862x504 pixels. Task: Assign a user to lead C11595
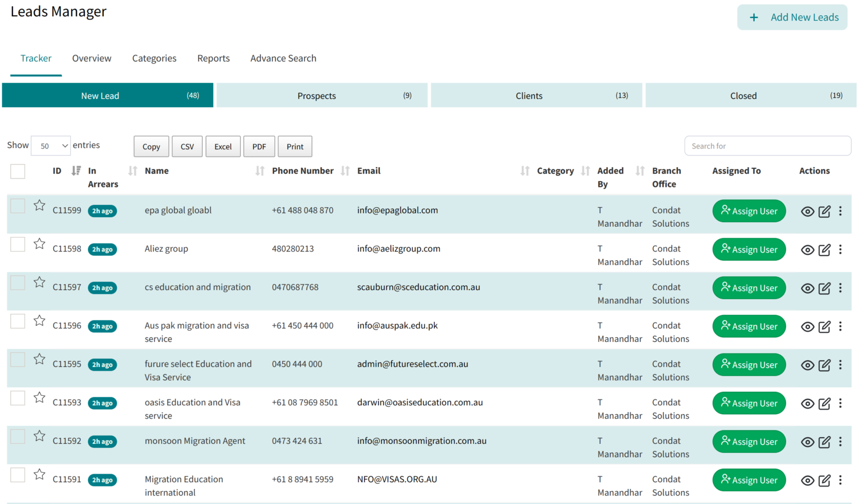(x=749, y=365)
